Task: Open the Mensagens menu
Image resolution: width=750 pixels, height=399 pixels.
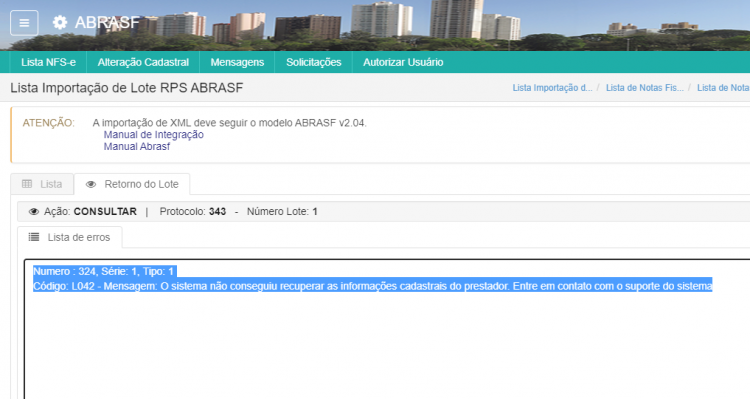Action: pyautogui.click(x=237, y=62)
